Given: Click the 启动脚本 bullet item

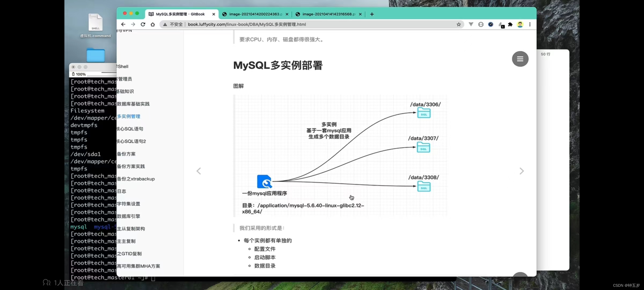Looking at the screenshot, I should (265, 257).
